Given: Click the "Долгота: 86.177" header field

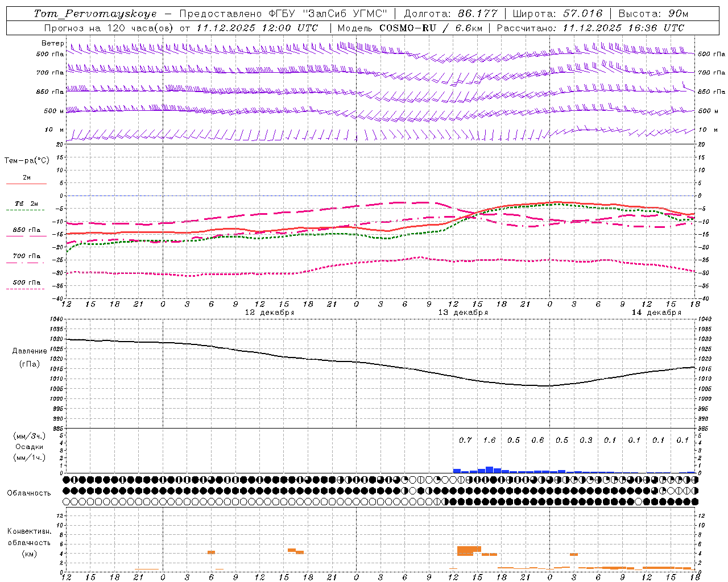Looking at the screenshot, I should pyautogui.click(x=450, y=14).
